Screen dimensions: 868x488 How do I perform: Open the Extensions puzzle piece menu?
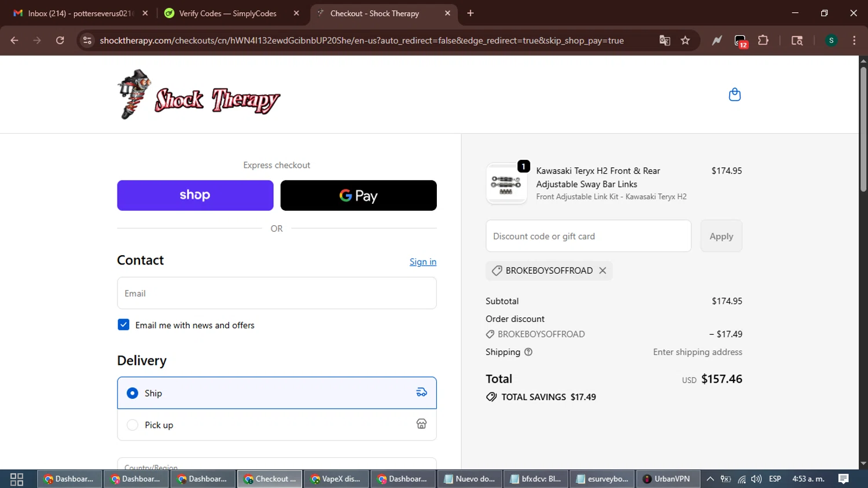pos(763,41)
